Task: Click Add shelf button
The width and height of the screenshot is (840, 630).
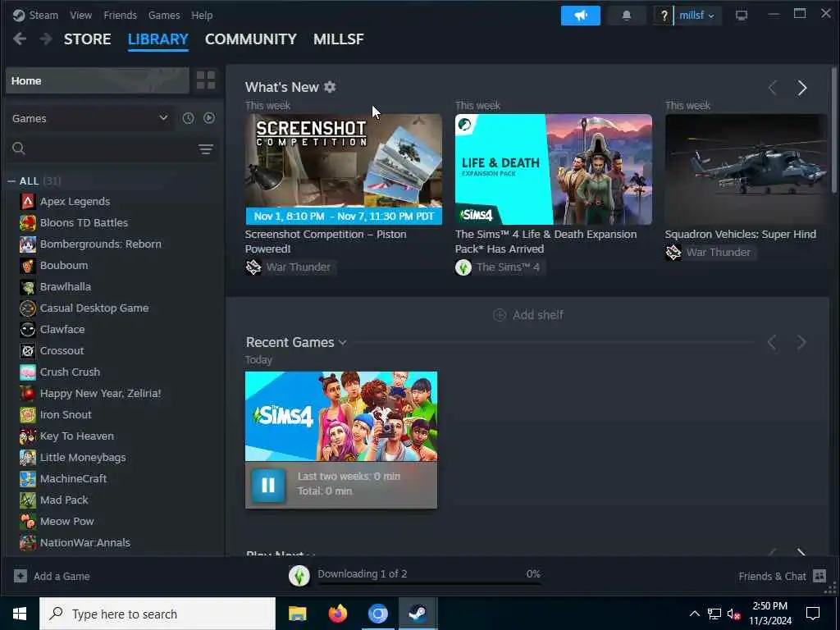Action: click(x=527, y=315)
